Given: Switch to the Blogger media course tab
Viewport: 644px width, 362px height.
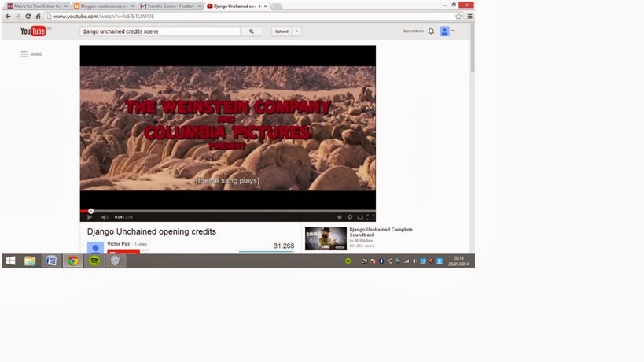Looking at the screenshot, I should coord(104,6).
